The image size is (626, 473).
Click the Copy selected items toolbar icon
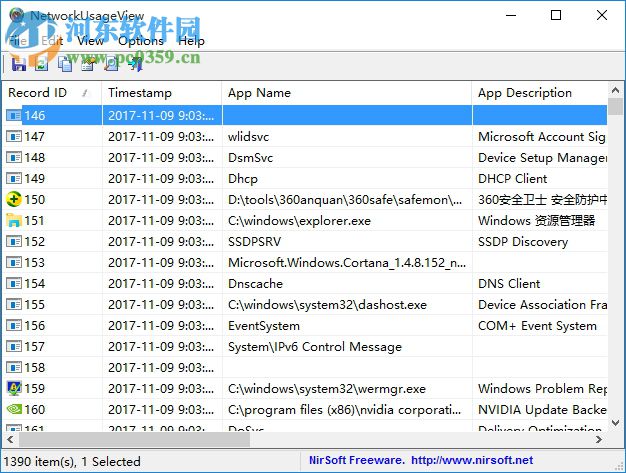[65, 64]
